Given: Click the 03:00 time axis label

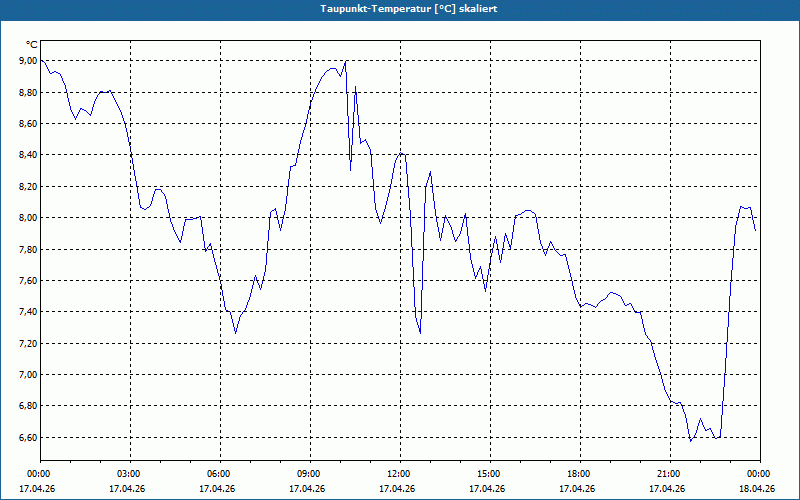Looking at the screenshot, I should click(131, 474).
